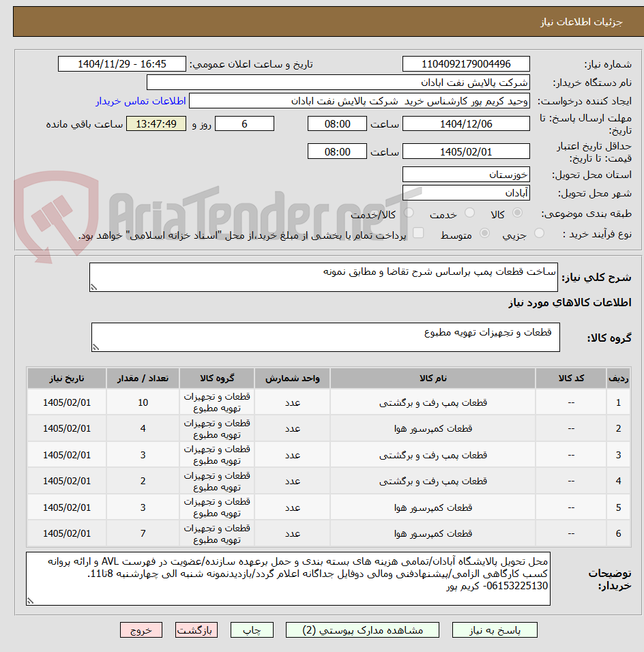Select the متوسط purchase type radio
Image resolution: width=644 pixels, height=652 pixels.
click(x=484, y=233)
